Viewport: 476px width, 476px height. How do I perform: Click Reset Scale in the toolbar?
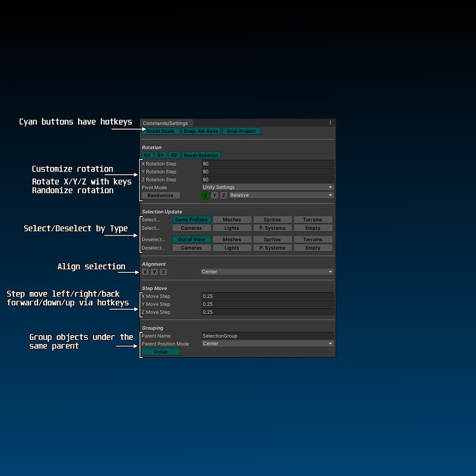(160, 131)
